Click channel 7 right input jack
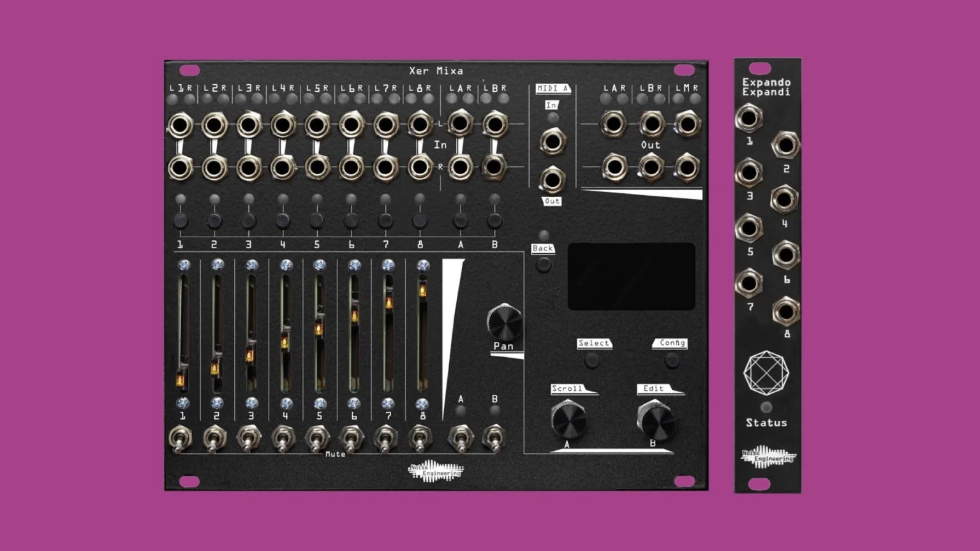The height and width of the screenshot is (551, 980). coord(385,168)
